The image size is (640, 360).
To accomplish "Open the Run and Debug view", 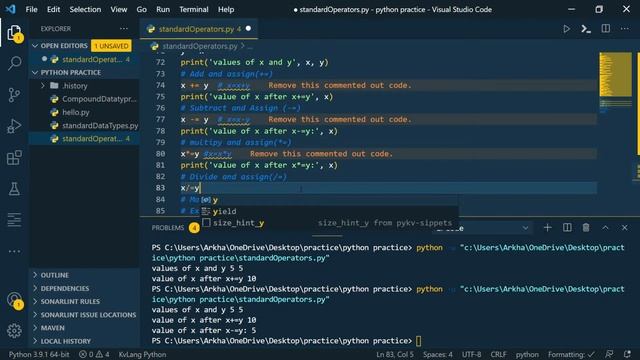I will point(14,126).
